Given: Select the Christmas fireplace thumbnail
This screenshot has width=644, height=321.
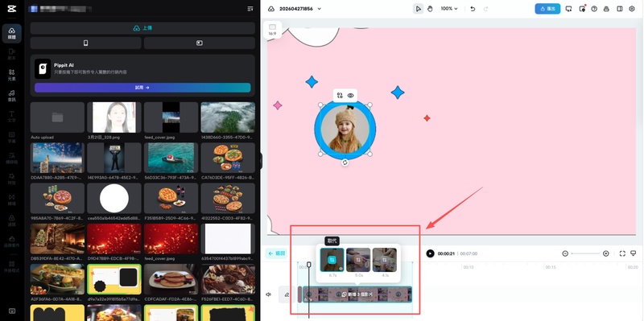Looking at the screenshot, I should [x=57, y=239].
